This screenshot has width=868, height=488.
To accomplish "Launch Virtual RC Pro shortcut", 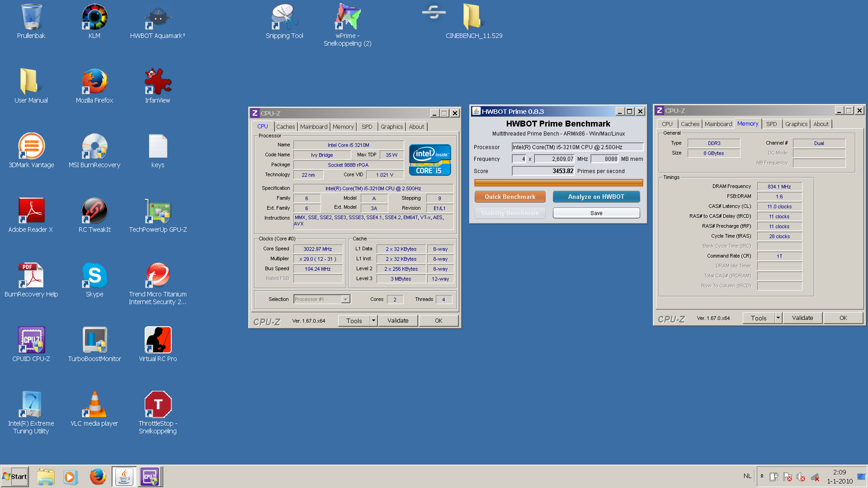I will coord(158,344).
